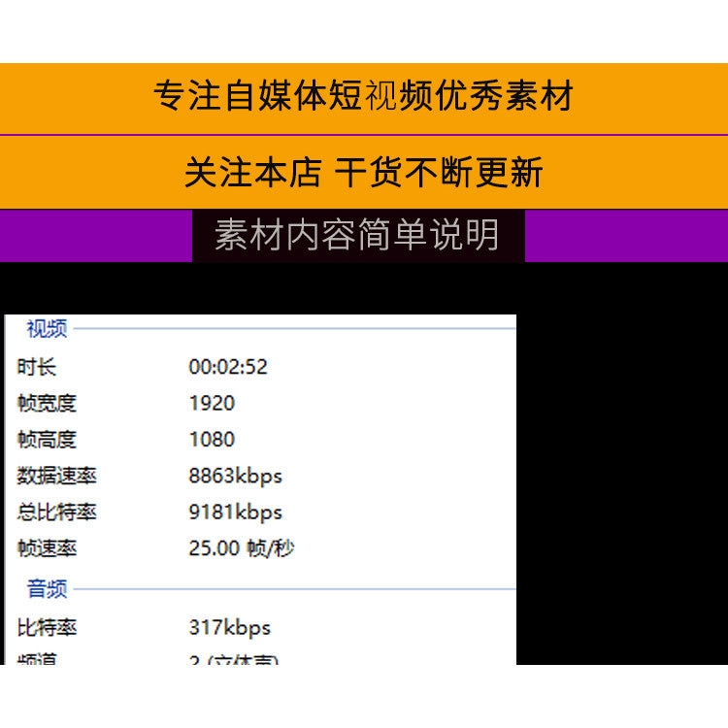Viewport: 728px width, 728px height.
Task: Click the 时长 label
Action: coord(37,367)
